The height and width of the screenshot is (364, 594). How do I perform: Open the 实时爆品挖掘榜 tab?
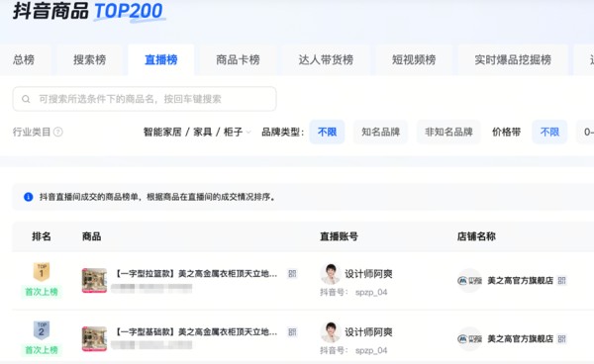513,59
